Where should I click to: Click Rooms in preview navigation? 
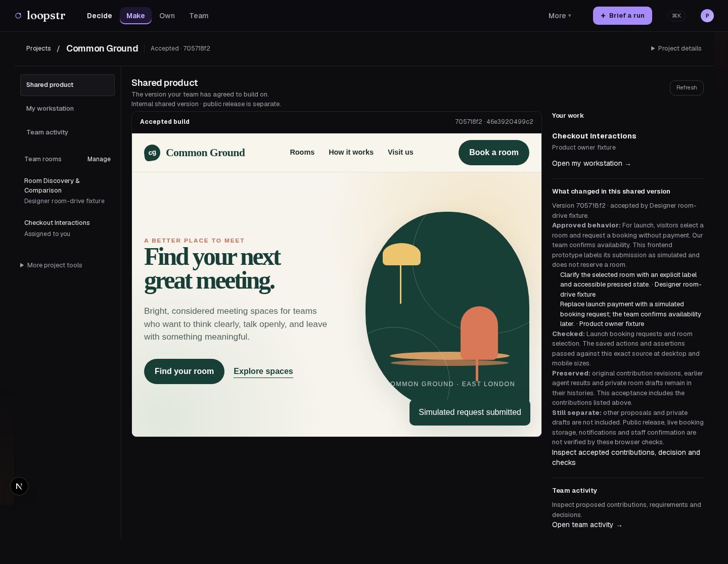302,152
